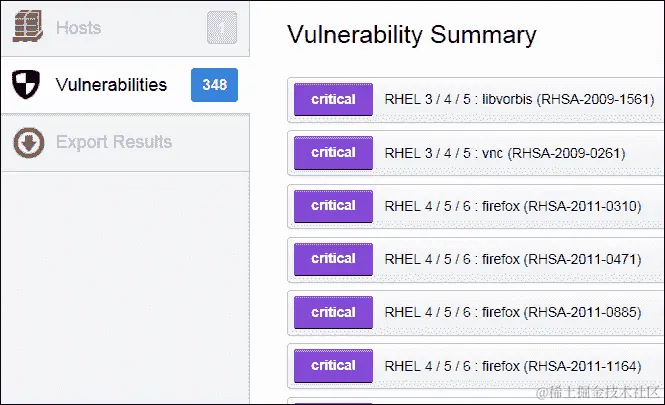Open the libvorbis RHSA-2009-1561 vulnerability

[x=518, y=100]
